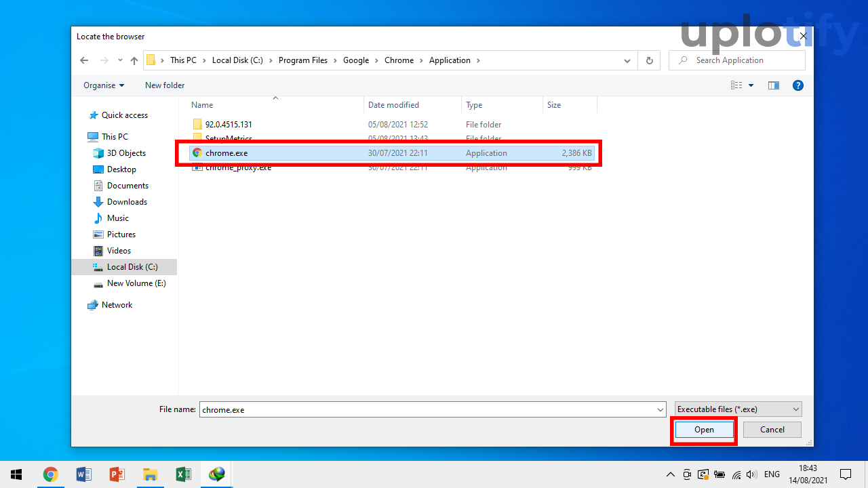Select the chrome.exe file

pos(392,153)
